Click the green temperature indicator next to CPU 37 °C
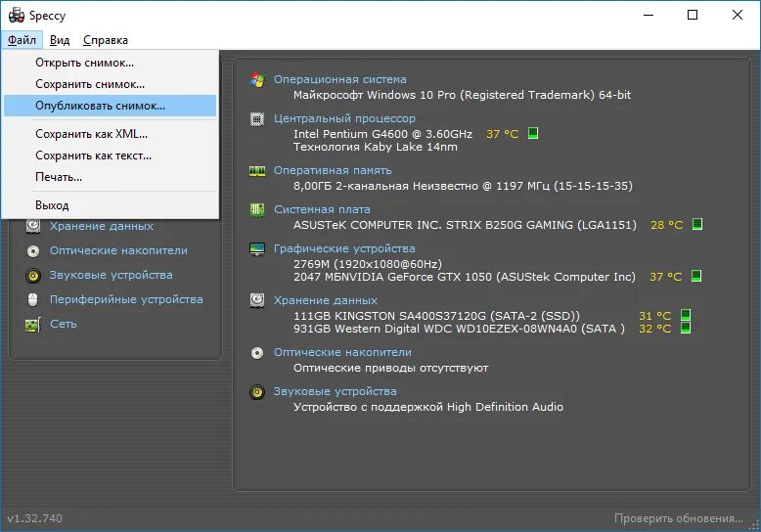Viewport: 761px width, 532px height. coord(533,133)
